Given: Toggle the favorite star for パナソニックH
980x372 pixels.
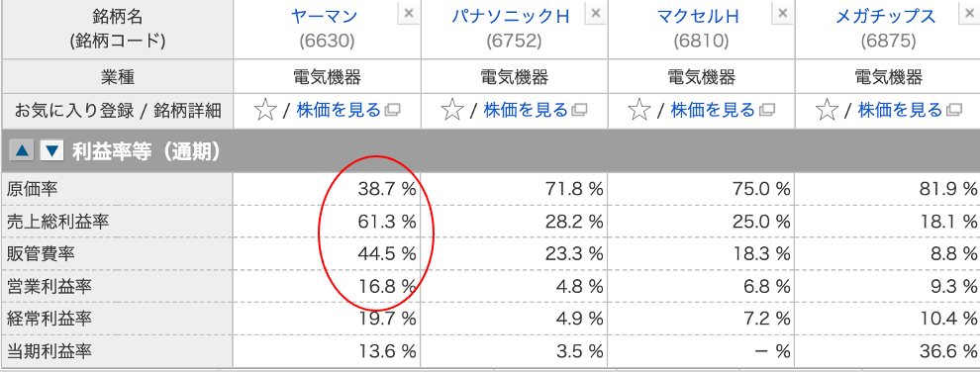Looking at the screenshot, I should coord(451,111).
